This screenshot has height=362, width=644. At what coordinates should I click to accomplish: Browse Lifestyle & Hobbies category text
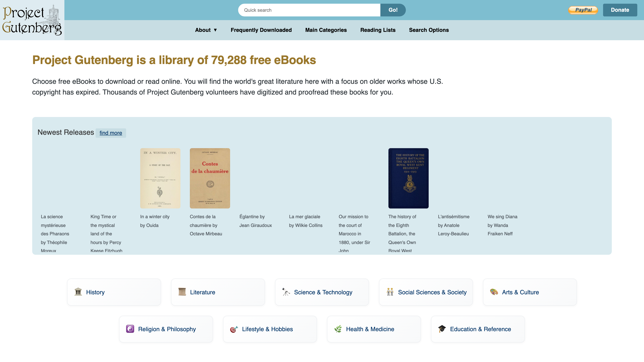click(x=267, y=329)
